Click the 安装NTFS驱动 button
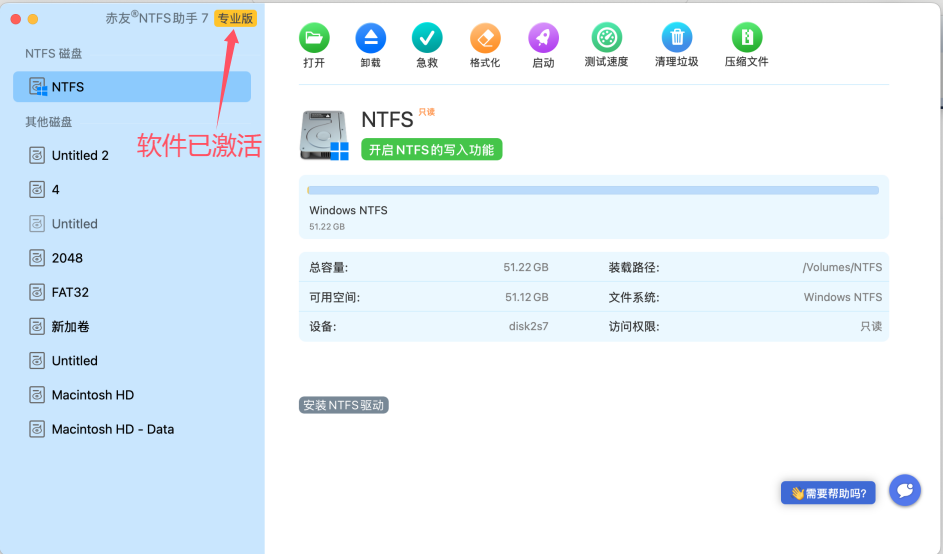 (343, 405)
